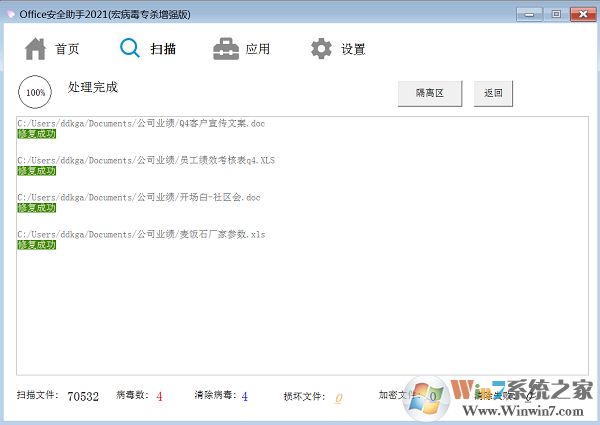Click 修复成功 under 开场白-社区会.doc
Screen dimensions: 600x425
(x=37, y=208)
